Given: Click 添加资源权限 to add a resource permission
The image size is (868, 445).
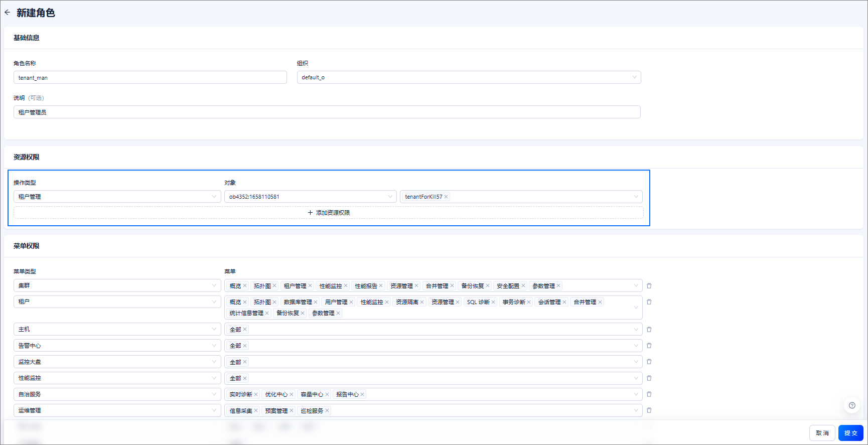Looking at the screenshot, I should pyautogui.click(x=329, y=213).
